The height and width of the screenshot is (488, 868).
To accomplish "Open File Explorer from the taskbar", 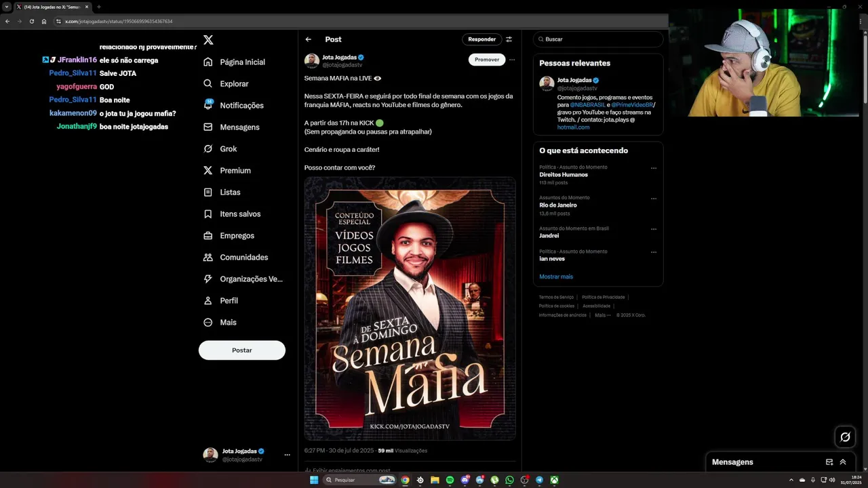I will pos(435,480).
